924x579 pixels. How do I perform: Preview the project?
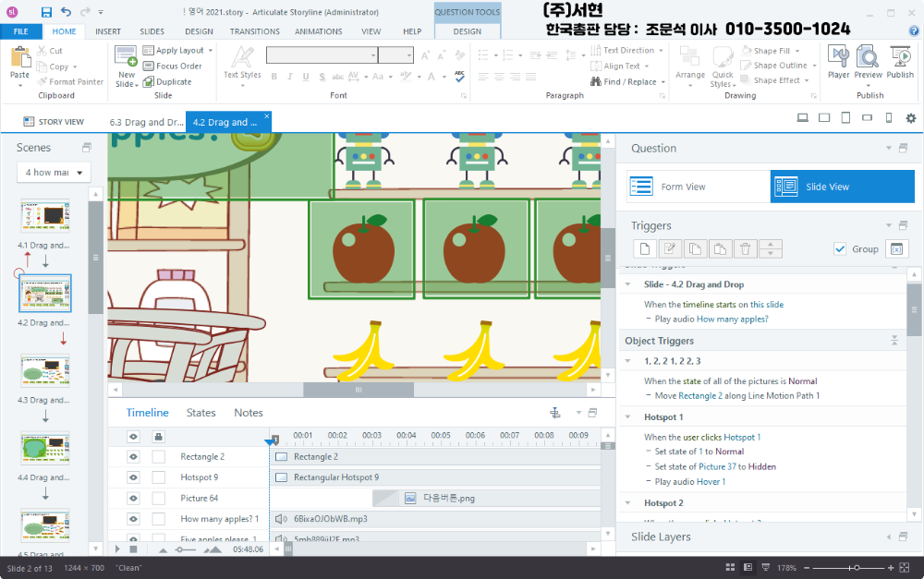tap(868, 62)
